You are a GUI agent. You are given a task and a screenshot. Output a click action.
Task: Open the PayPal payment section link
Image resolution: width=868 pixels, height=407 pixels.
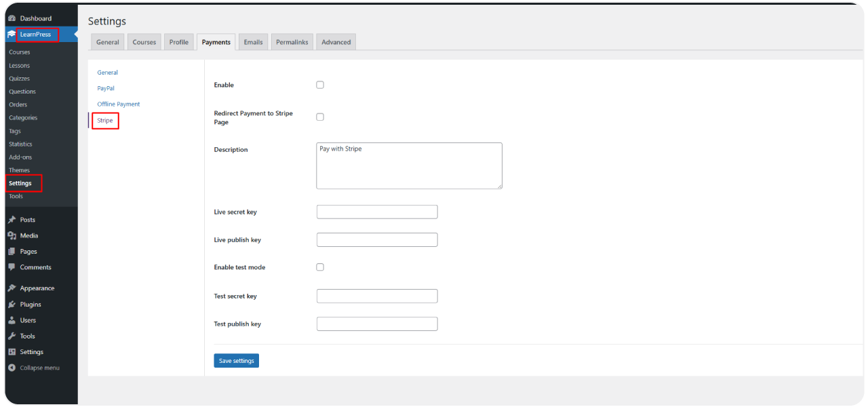click(106, 88)
